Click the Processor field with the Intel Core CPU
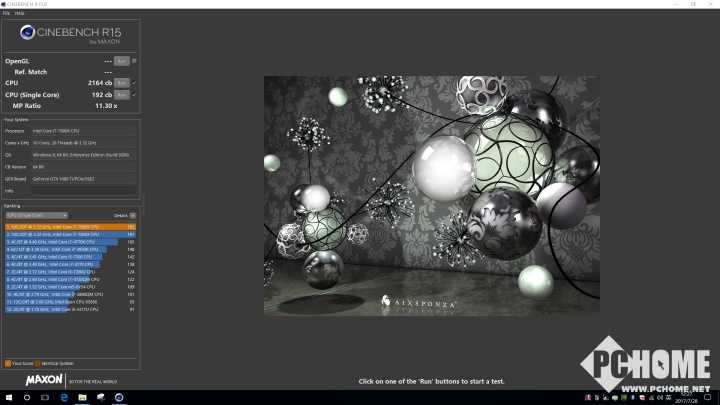720x405 pixels. pos(84,131)
